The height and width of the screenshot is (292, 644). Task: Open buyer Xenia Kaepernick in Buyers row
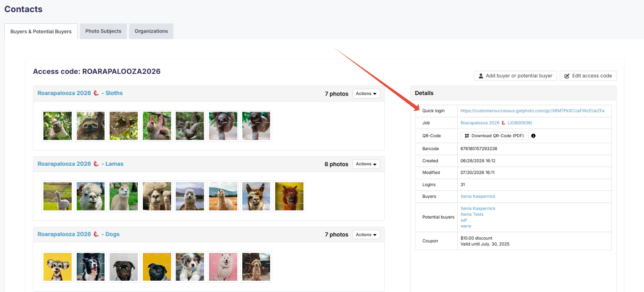coord(478,197)
